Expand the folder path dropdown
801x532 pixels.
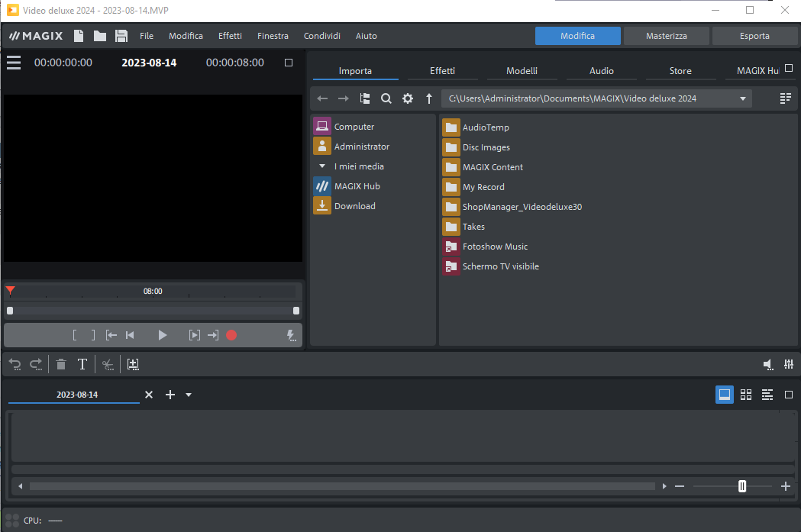[743, 98]
